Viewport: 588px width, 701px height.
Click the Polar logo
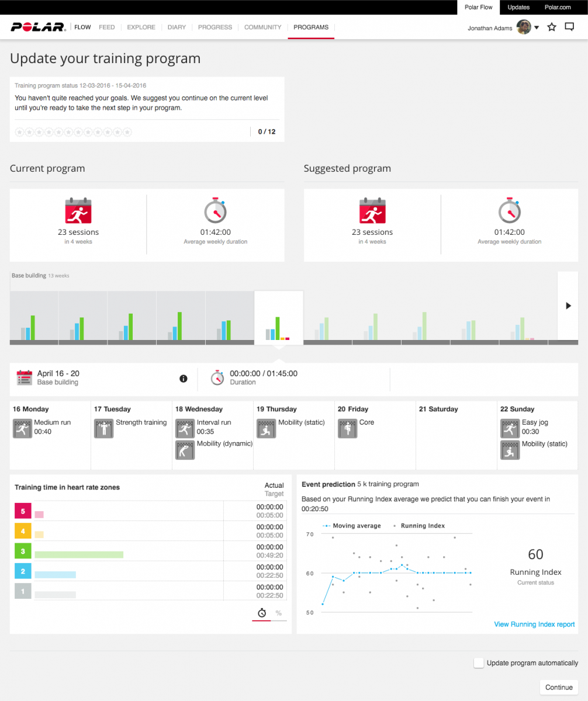pos(38,27)
